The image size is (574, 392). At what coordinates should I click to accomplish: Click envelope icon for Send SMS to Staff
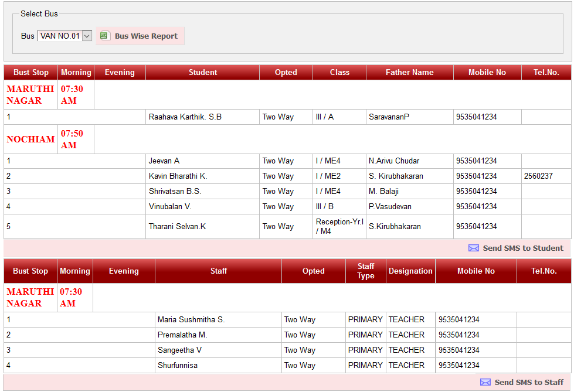pos(485,382)
